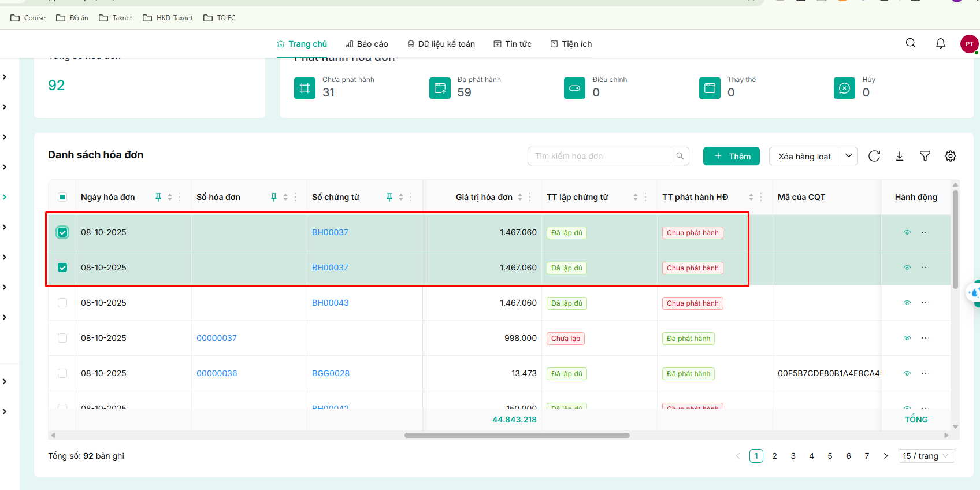The width and height of the screenshot is (980, 490).
Task: Click the Tìm kiếm hóa đơn search field
Action: 599,156
